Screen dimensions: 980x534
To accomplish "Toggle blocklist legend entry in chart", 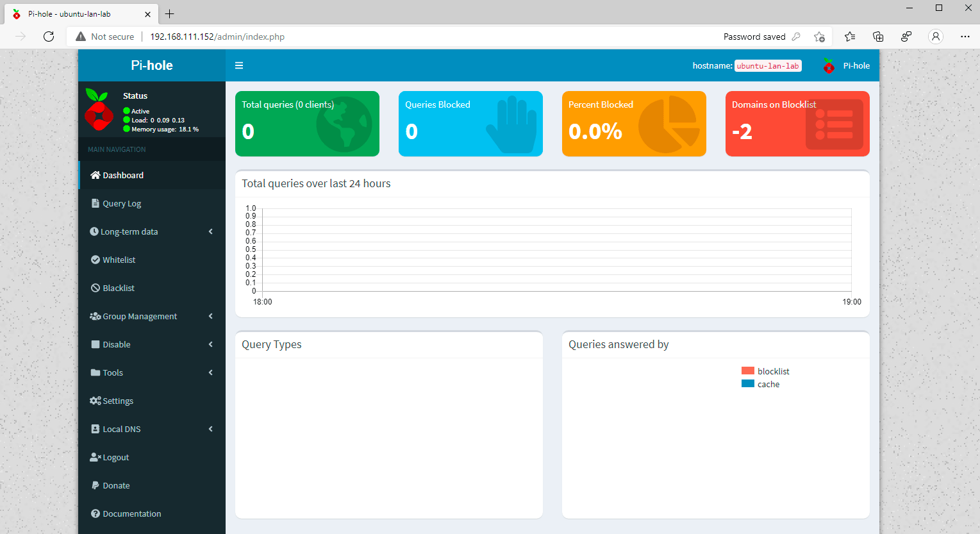I will click(765, 371).
